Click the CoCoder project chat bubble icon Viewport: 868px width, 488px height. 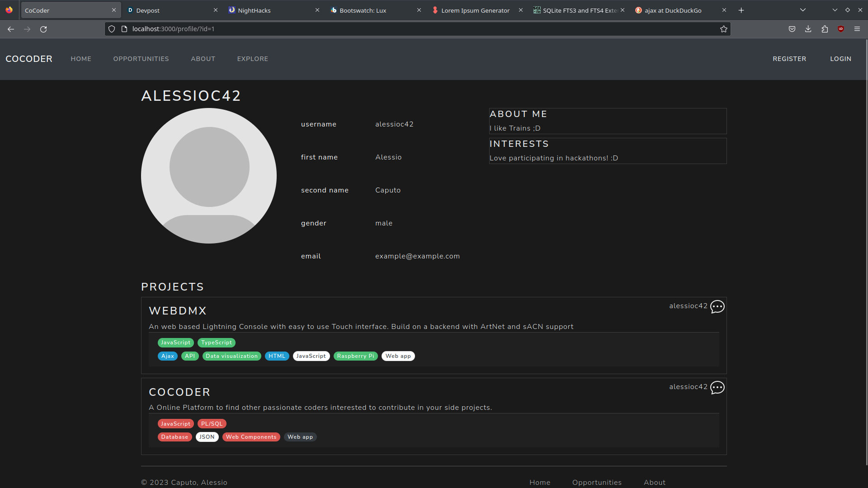point(717,388)
